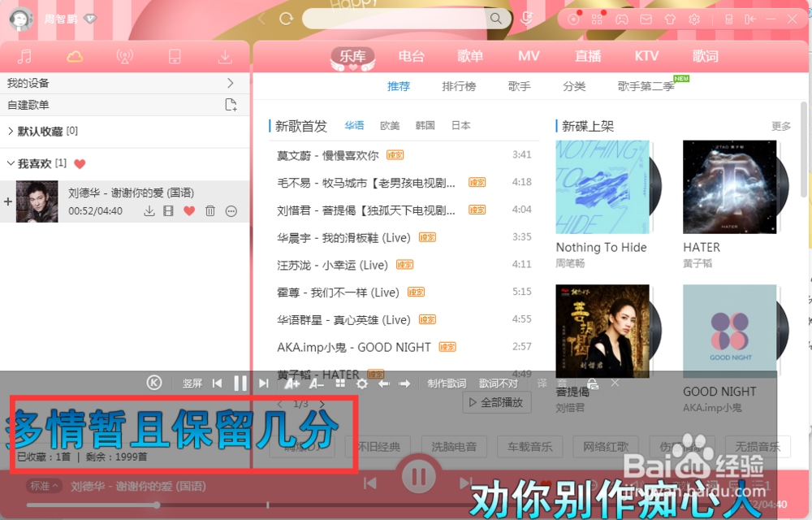812x520 pixels.
Task: Pause the song with main bottom button
Action: (x=418, y=476)
